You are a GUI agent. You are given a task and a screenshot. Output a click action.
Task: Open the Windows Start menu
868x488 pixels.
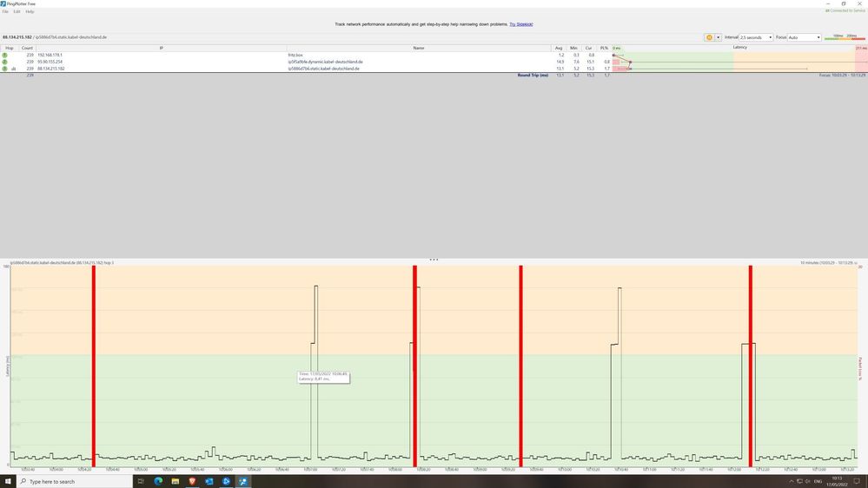tap(8, 481)
